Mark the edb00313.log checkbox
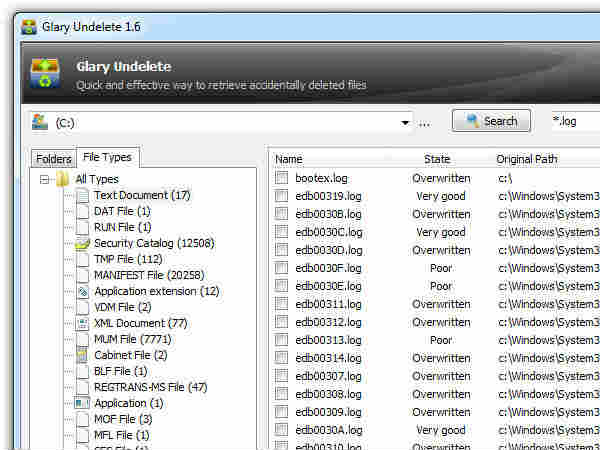This screenshot has height=450, width=600. click(x=282, y=339)
